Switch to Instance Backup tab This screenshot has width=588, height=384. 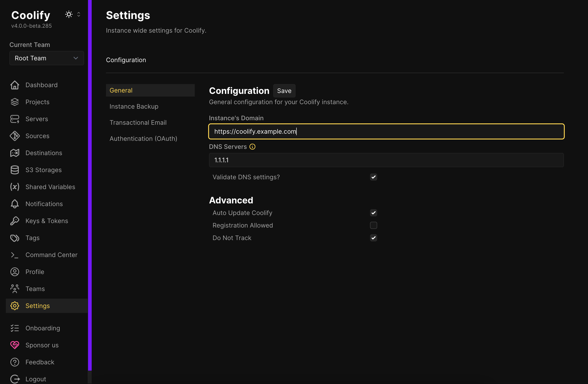[x=134, y=106]
